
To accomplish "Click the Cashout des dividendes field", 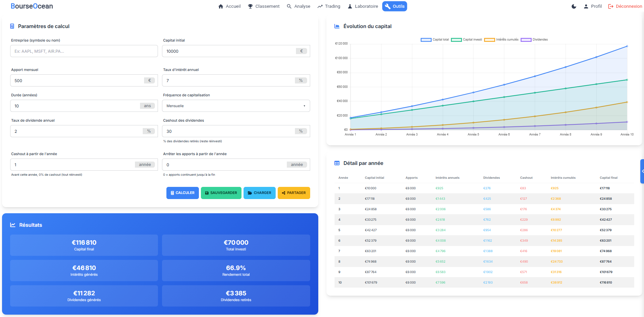I will (x=236, y=131).
